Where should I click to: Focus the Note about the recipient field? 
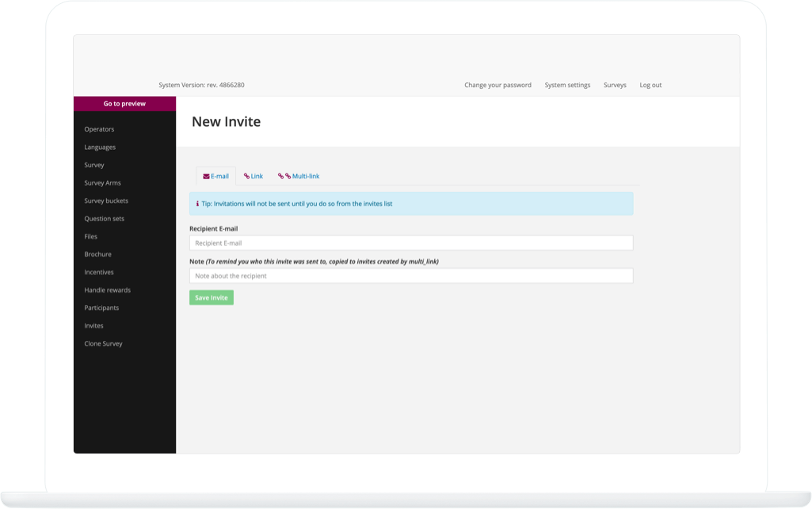[x=411, y=276]
